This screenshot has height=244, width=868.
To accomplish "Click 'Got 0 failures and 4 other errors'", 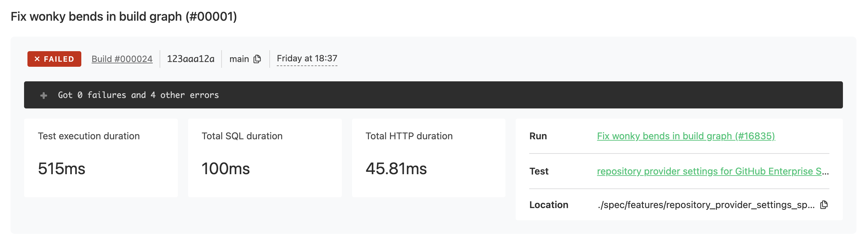I will [x=138, y=95].
